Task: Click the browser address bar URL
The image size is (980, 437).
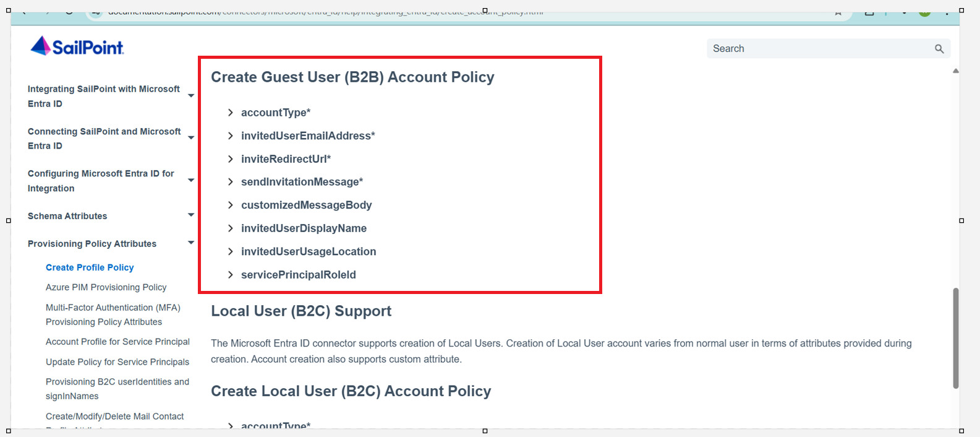Action: click(325, 12)
